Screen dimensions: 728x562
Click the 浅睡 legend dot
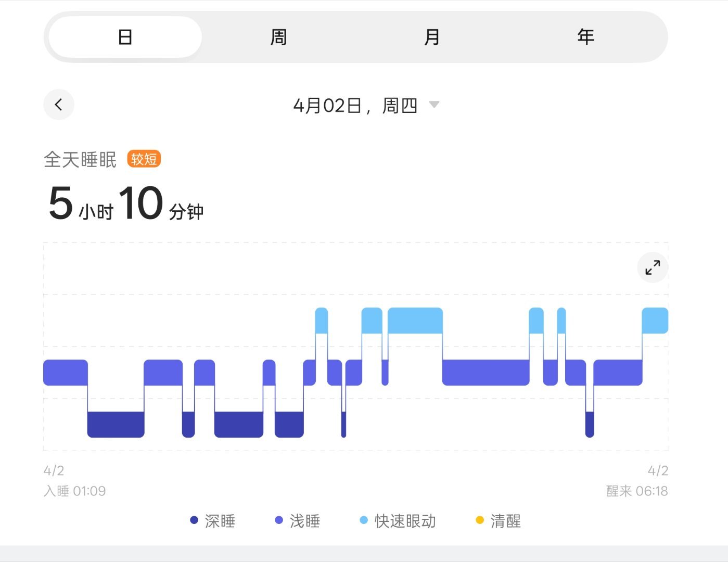(x=279, y=520)
